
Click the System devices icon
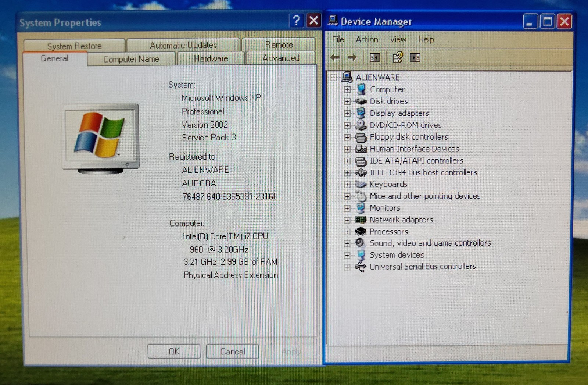tap(361, 255)
